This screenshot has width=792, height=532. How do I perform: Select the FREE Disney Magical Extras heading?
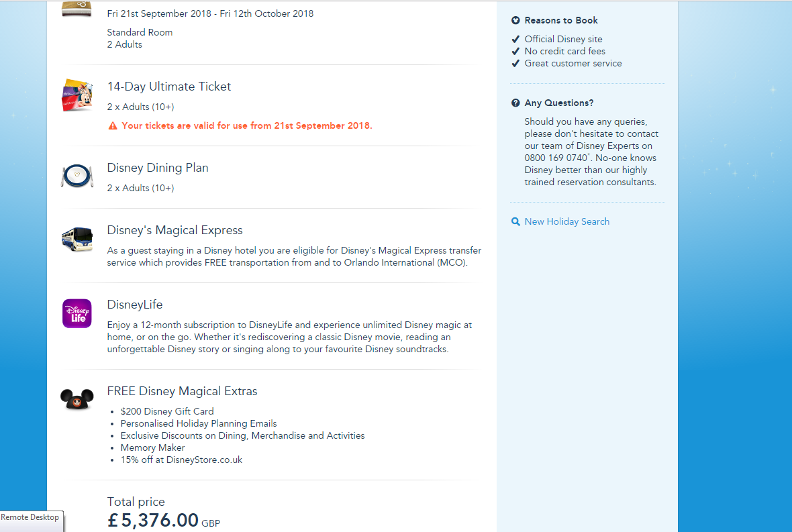(x=182, y=391)
